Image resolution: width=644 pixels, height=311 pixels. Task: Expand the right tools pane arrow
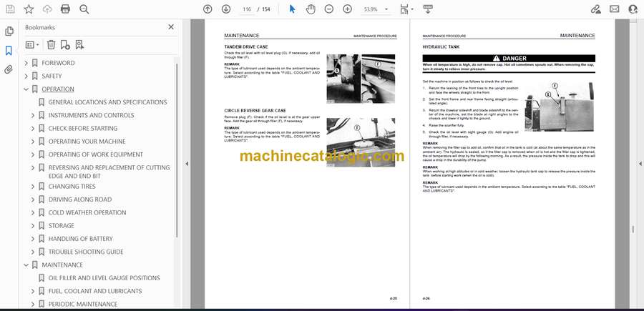[x=640, y=164]
